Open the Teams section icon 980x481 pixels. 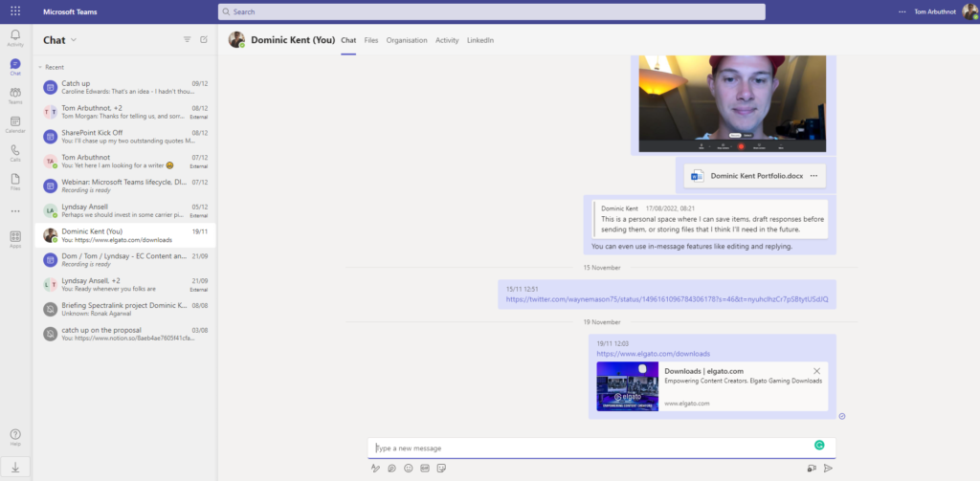pos(15,95)
